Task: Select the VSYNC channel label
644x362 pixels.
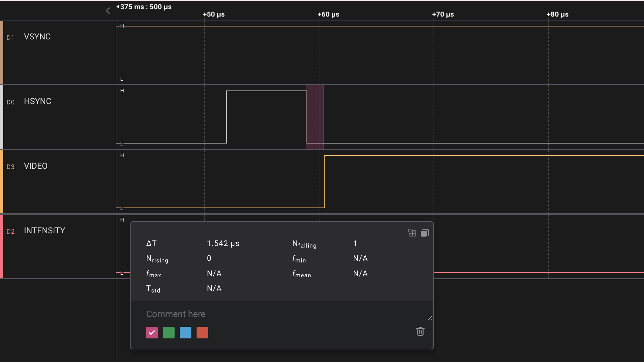Action: coord(37,37)
